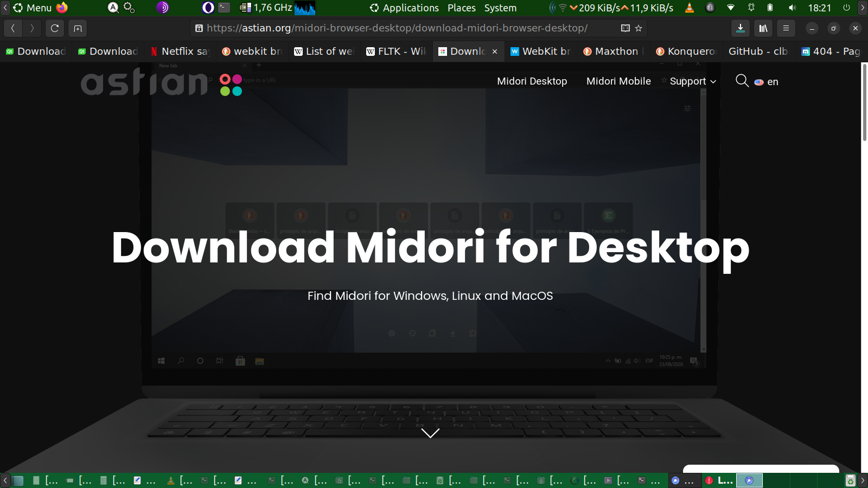Expand the Support dropdown menu
Viewport: 868px width, 488px height.
coord(693,81)
